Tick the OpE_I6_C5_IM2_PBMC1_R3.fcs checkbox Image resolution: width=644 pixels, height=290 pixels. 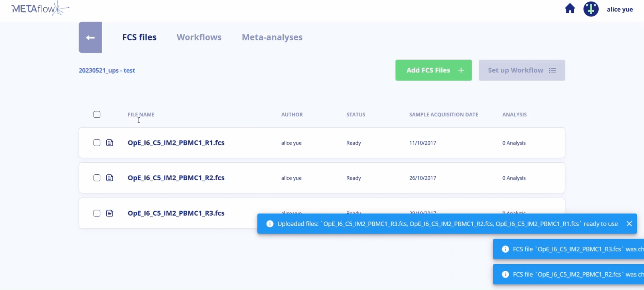click(x=97, y=213)
